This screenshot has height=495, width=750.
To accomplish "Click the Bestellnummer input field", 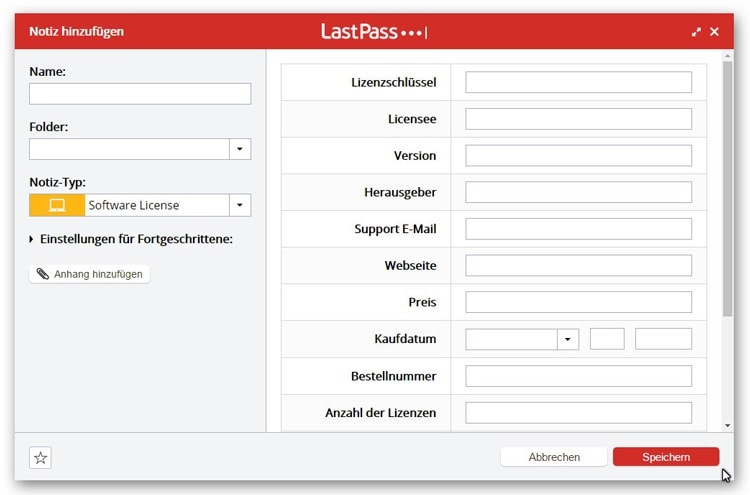I will click(x=578, y=376).
